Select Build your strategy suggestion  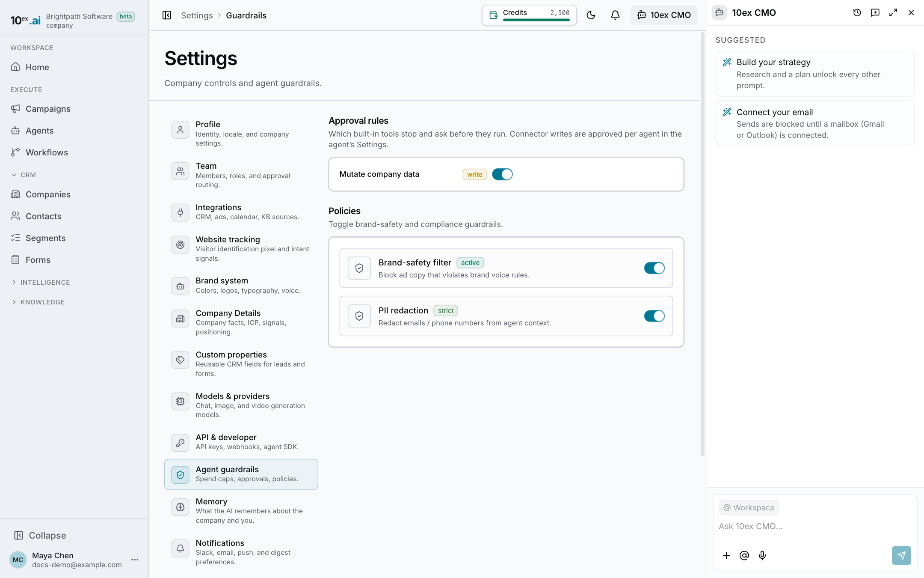pyautogui.click(x=815, y=74)
